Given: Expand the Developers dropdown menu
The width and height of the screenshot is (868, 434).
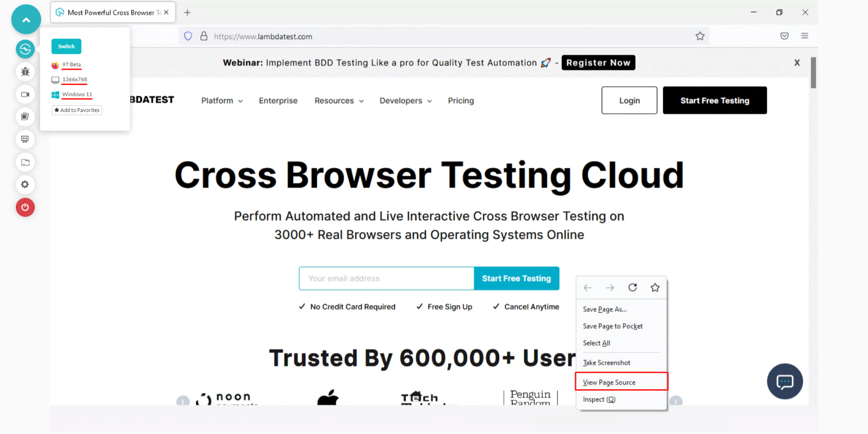Looking at the screenshot, I should [405, 101].
